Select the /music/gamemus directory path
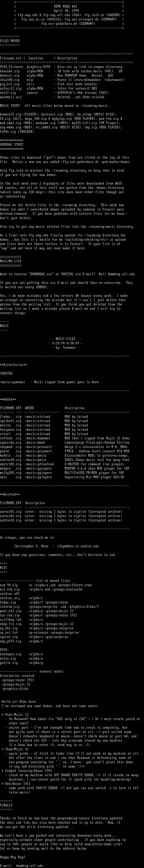The width and height of the screenshot is (144, 868). tap(12, 382)
